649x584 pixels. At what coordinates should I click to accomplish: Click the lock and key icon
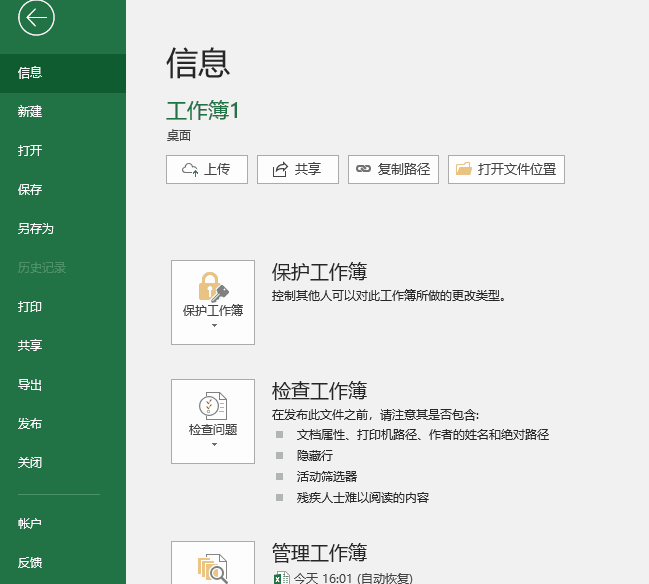pyautogui.click(x=213, y=286)
